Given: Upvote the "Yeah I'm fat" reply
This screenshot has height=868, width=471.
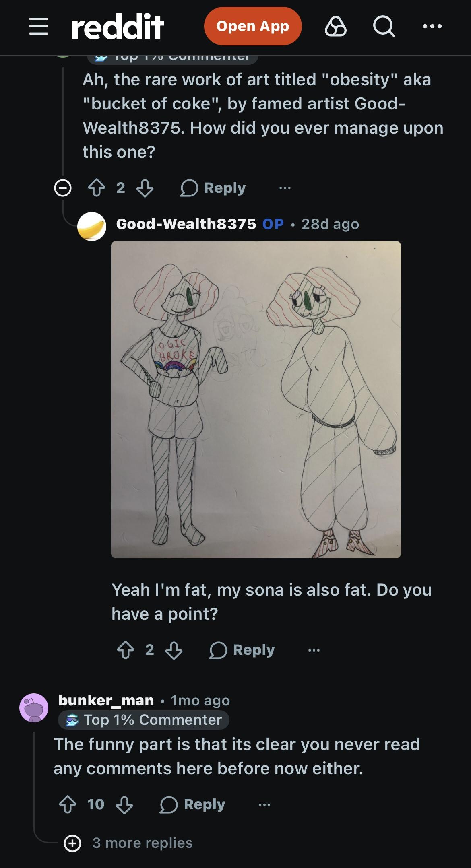Looking at the screenshot, I should (x=126, y=650).
